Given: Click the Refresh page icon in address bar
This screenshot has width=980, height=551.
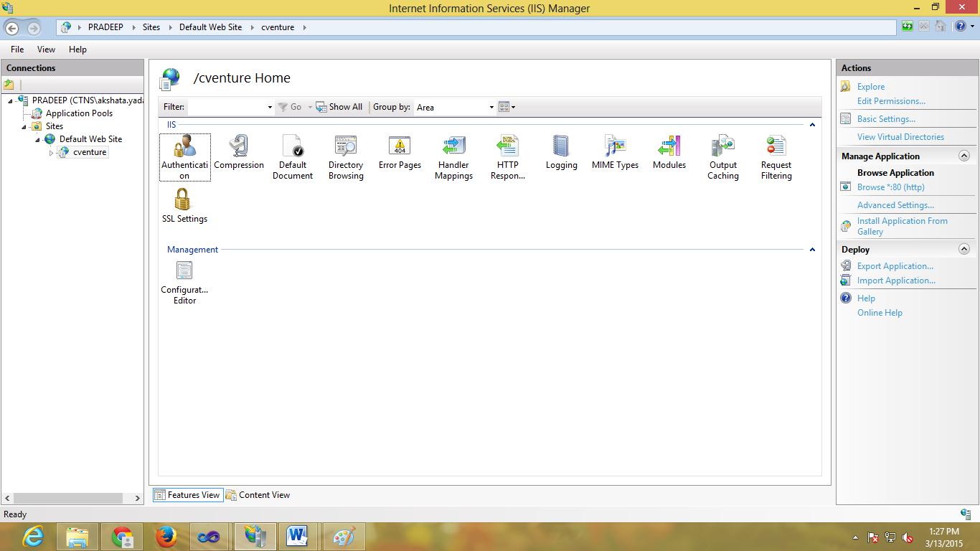Looking at the screenshot, I should click(908, 27).
